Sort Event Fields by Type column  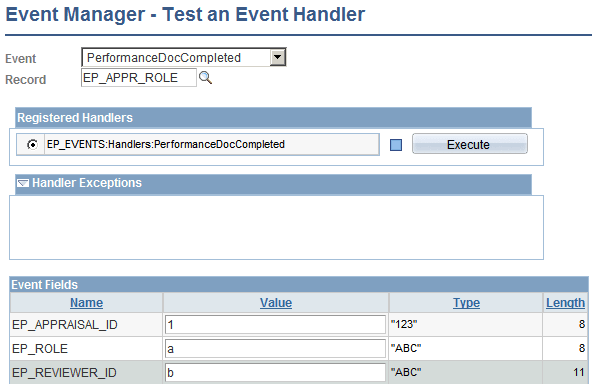click(x=466, y=303)
